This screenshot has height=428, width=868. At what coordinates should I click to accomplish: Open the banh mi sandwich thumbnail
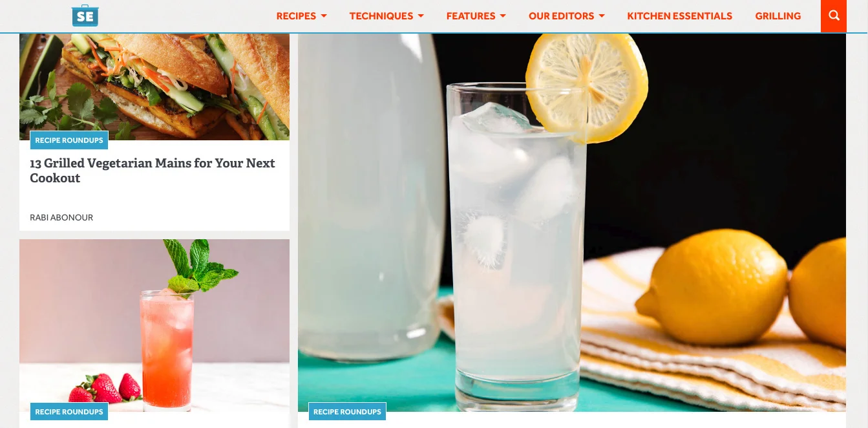click(154, 87)
